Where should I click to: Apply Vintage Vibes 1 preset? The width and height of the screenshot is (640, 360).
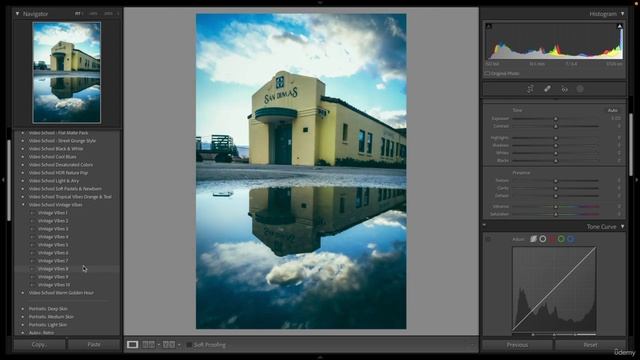click(x=53, y=213)
